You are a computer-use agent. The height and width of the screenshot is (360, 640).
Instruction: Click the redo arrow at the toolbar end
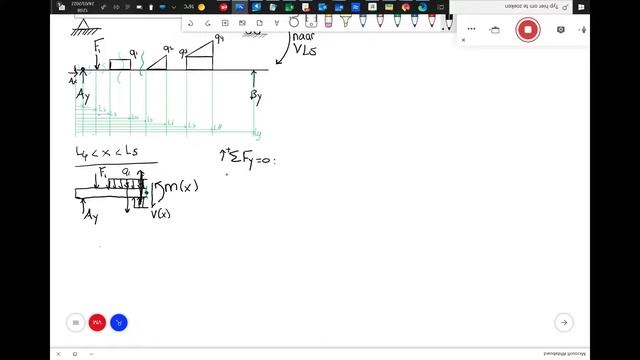[x=191, y=23]
